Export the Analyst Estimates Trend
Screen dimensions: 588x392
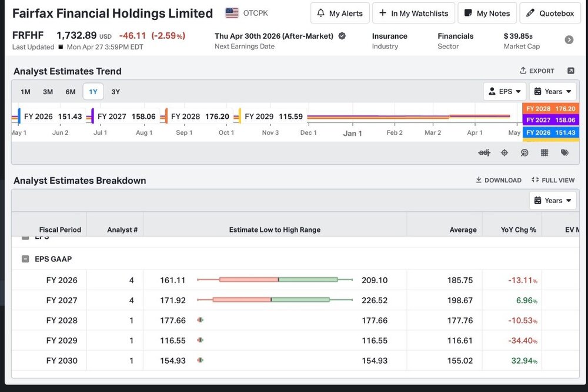coord(537,71)
